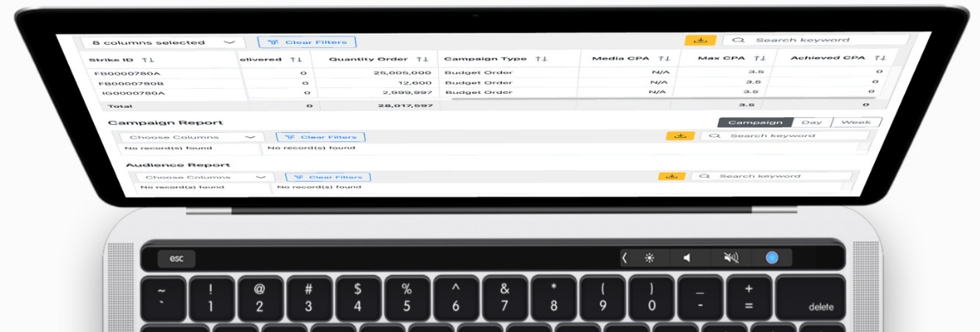Clear Filters in Audience Report

click(x=328, y=178)
